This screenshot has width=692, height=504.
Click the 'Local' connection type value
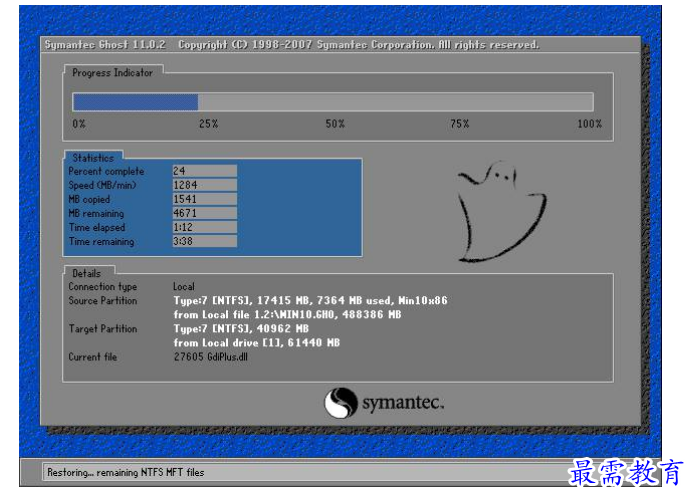point(184,286)
